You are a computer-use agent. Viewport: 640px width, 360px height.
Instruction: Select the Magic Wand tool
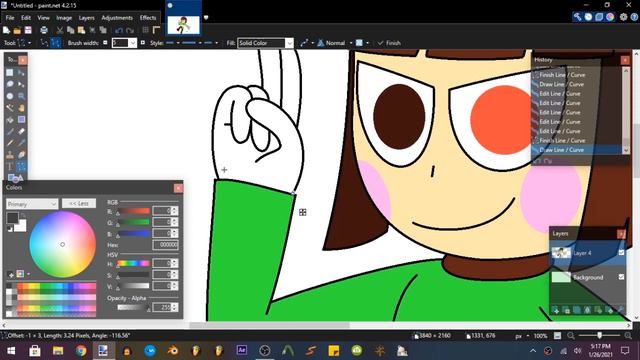10,108
